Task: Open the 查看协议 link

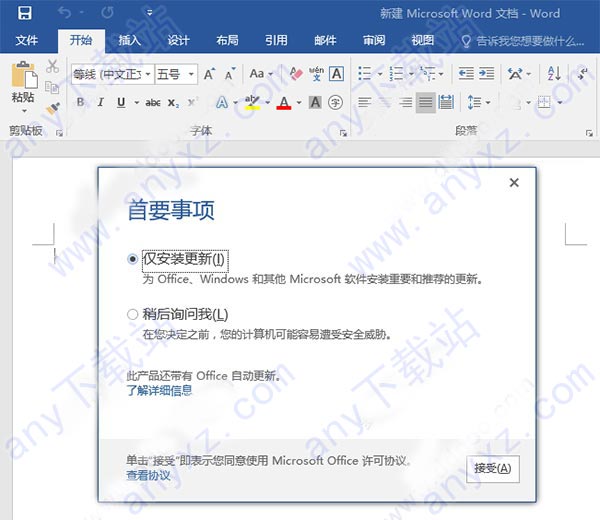Action: point(148,475)
